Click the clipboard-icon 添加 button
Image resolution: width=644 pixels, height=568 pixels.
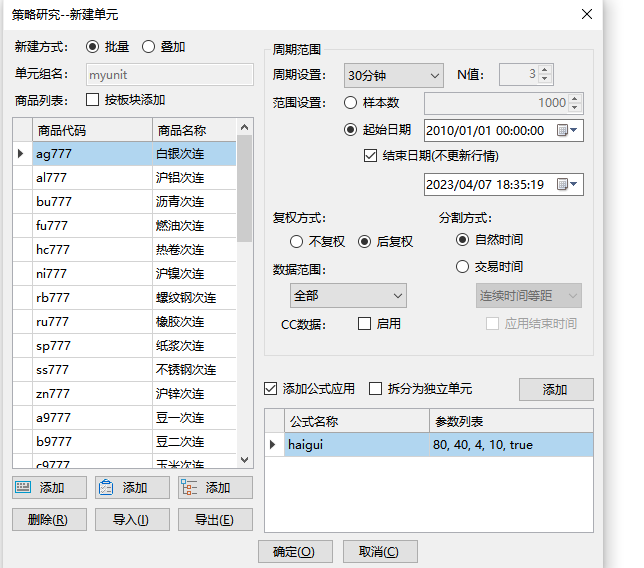132,488
